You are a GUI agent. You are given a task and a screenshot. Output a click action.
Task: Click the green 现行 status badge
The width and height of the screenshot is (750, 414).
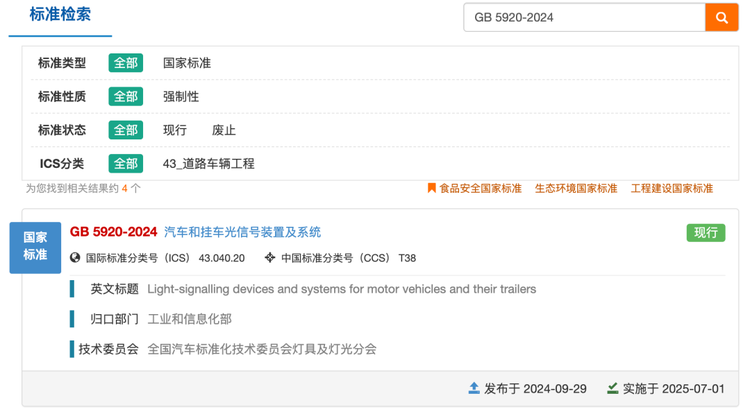pos(706,233)
